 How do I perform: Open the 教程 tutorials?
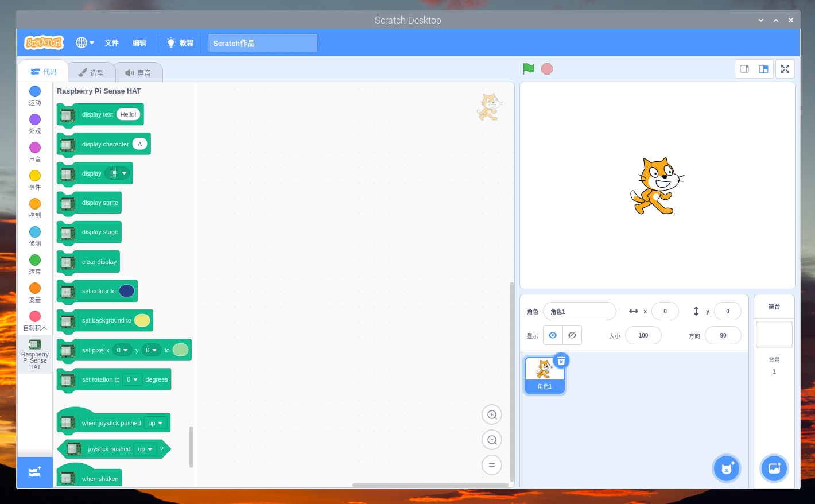pos(180,43)
